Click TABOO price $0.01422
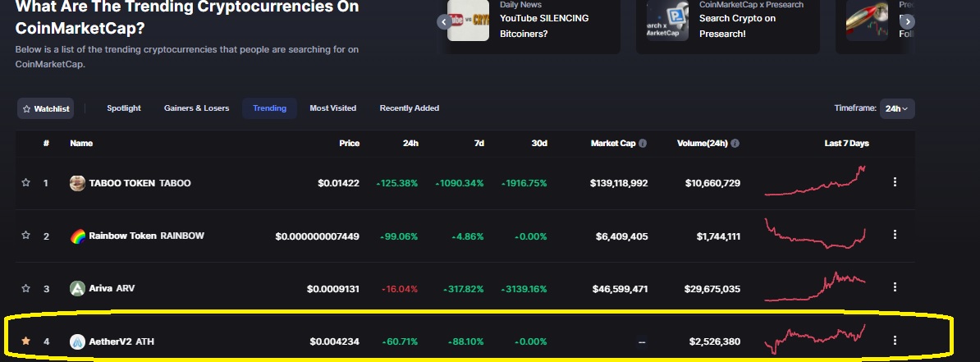 click(339, 183)
